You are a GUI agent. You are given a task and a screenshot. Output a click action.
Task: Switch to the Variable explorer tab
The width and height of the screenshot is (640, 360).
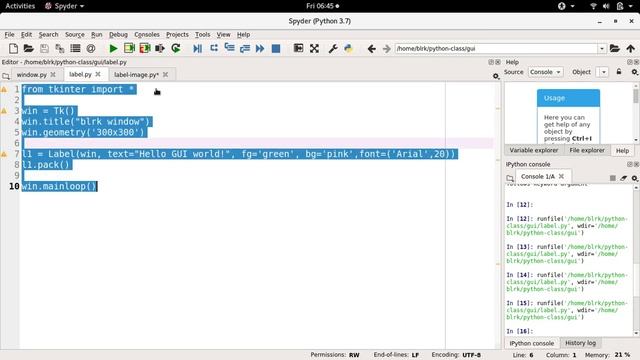pos(533,150)
